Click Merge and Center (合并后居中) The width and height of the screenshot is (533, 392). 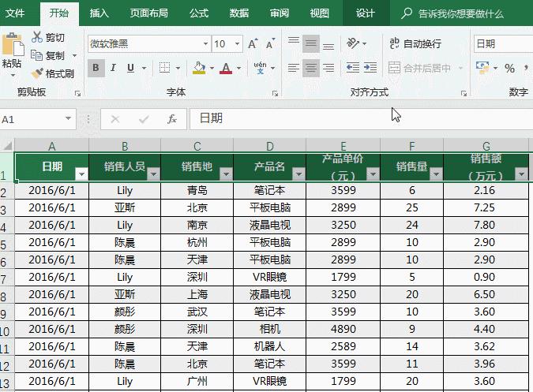419,68
